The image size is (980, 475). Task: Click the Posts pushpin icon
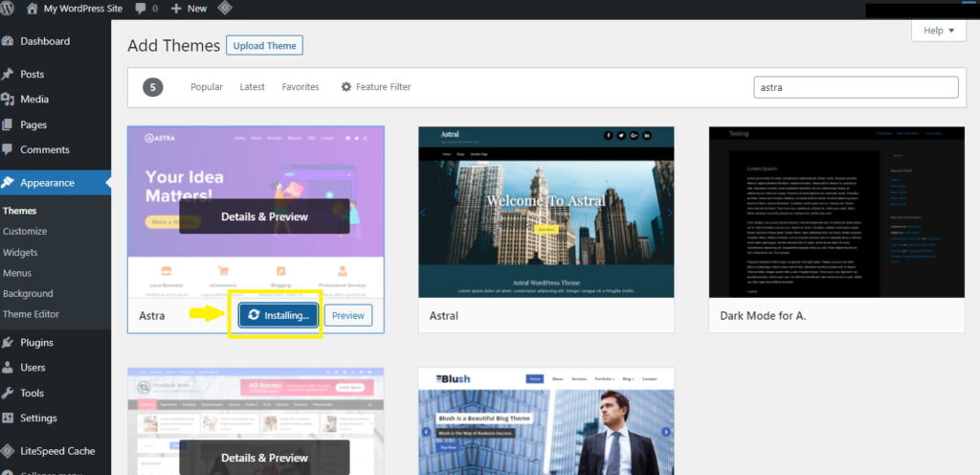coord(8,75)
